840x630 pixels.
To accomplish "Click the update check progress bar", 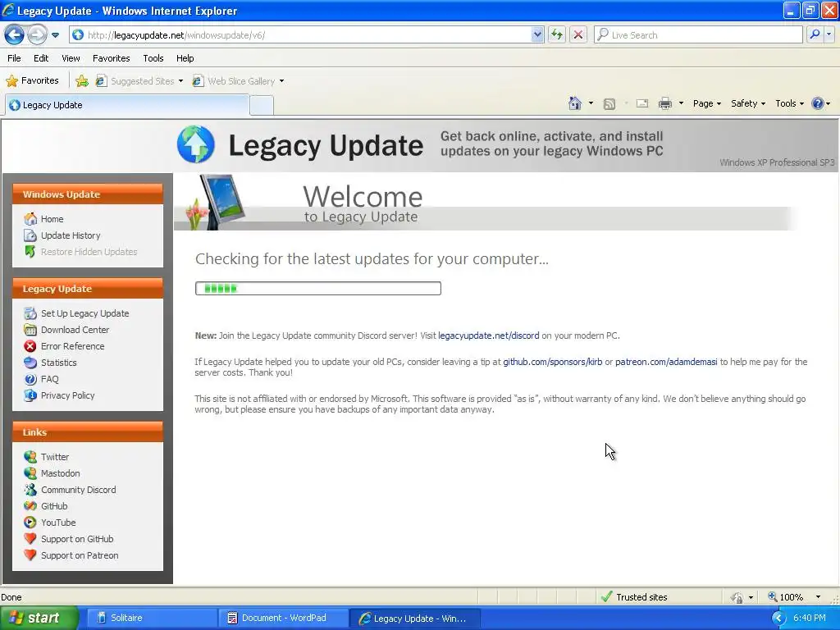I will click(x=318, y=288).
